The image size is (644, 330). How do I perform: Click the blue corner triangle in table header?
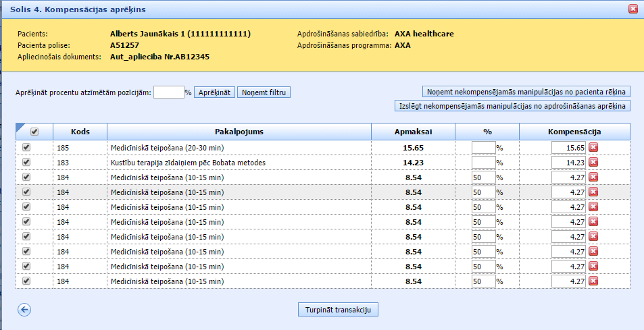point(20,127)
